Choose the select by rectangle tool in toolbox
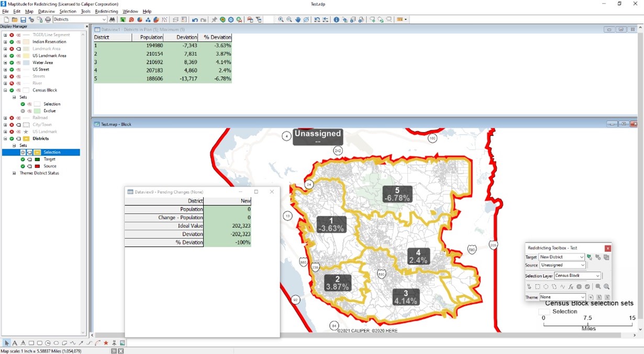This screenshot has height=354, width=644. [x=537, y=286]
